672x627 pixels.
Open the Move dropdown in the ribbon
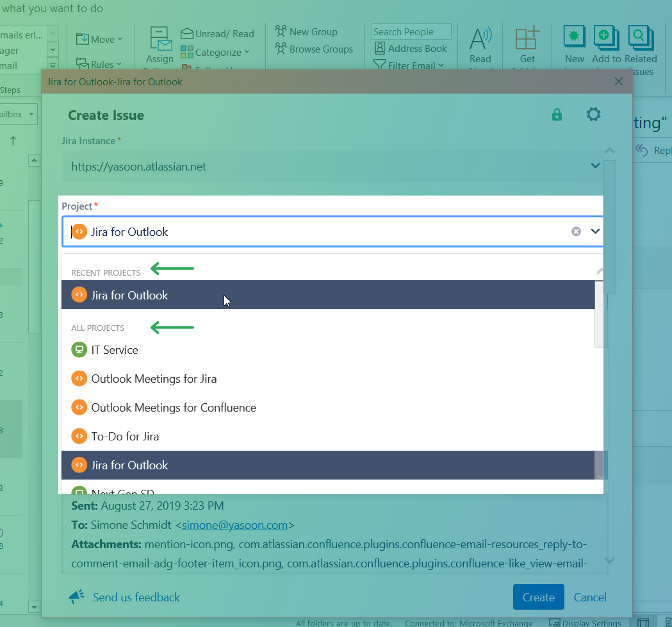click(x=100, y=39)
